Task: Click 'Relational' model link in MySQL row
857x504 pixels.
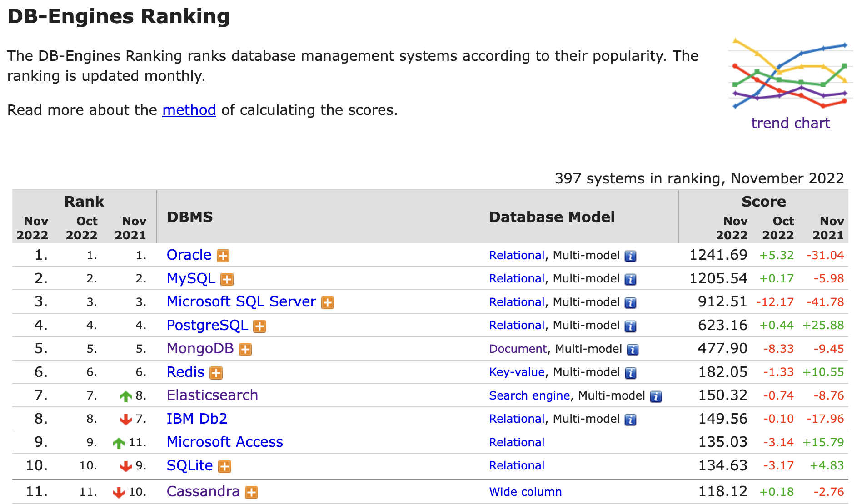Action: pyautogui.click(x=517, y=278)
